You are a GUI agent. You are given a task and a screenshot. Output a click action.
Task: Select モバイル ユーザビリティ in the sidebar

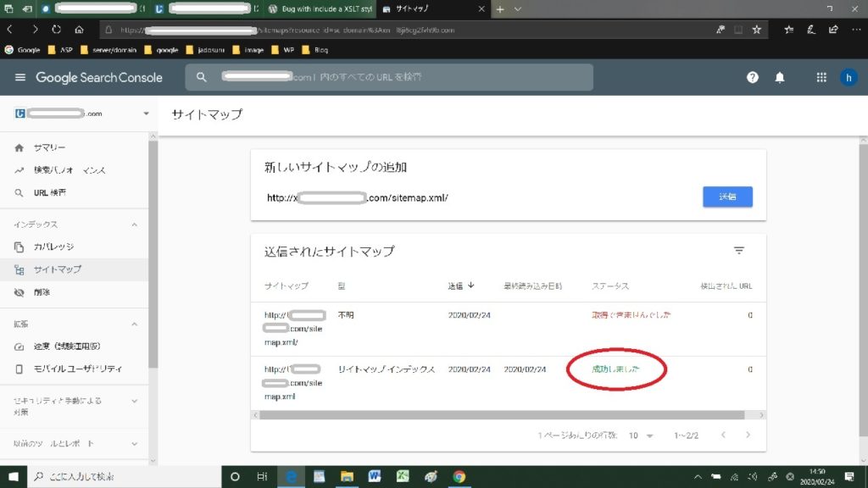(78, 369)
